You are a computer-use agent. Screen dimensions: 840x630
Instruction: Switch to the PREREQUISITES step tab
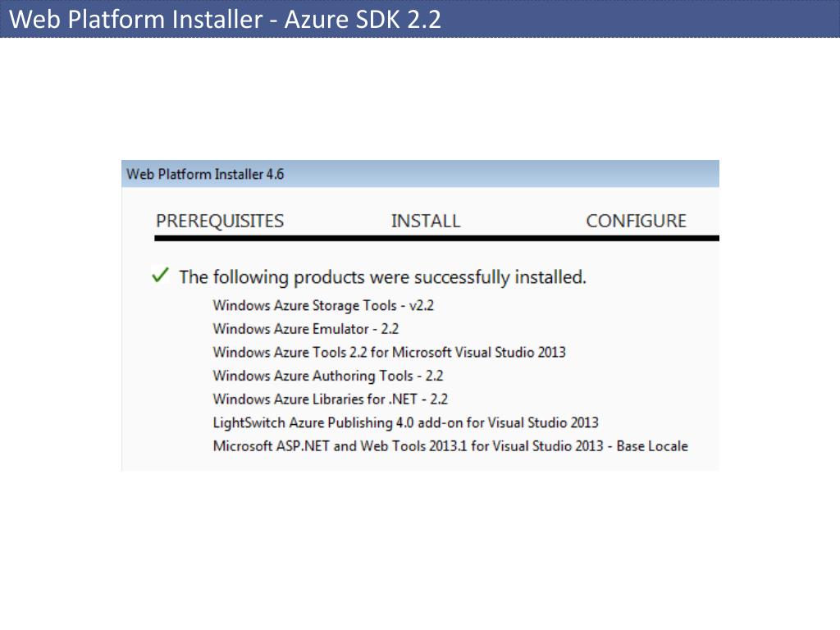pos(220,221)
